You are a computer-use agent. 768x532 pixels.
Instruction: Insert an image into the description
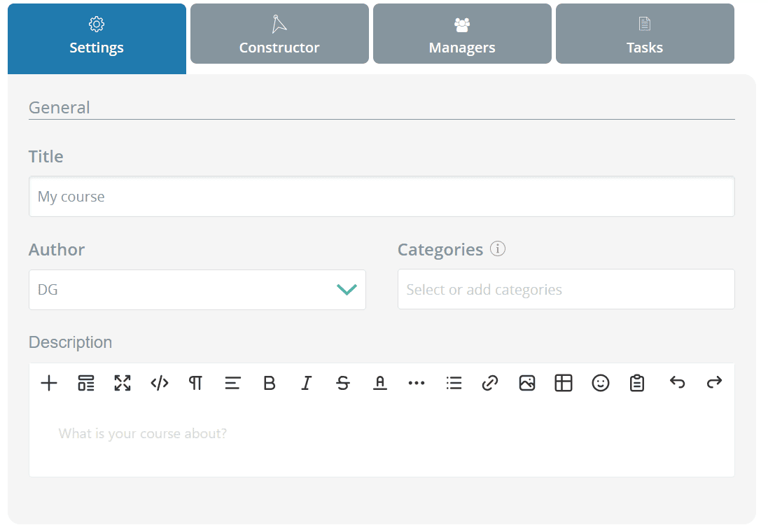pos(527,383)
